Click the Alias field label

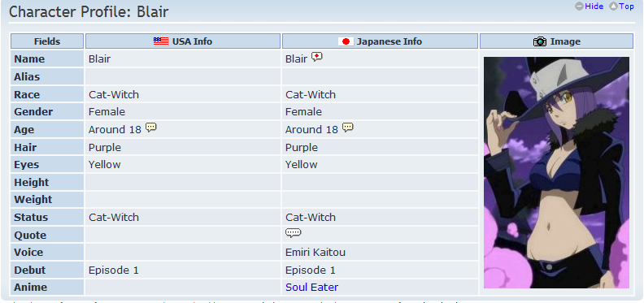27,77
